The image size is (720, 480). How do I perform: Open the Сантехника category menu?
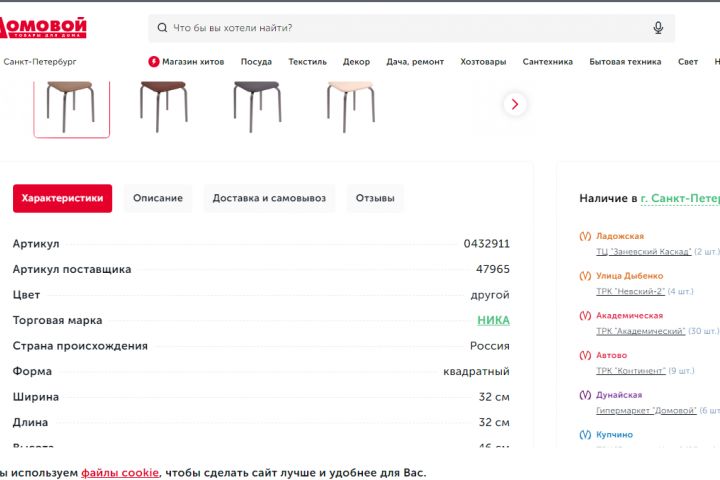(547, 62)
